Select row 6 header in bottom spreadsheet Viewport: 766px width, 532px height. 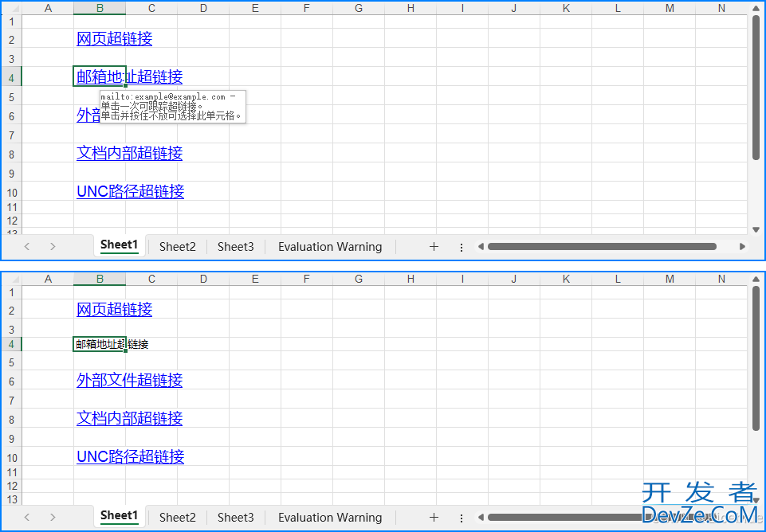tap(12, 381)
